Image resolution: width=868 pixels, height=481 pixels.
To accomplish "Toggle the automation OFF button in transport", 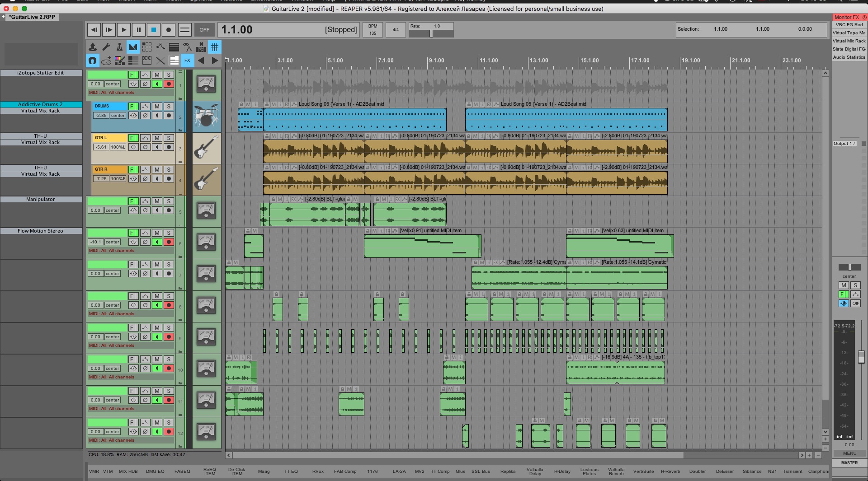I will (x=204, y=30).
